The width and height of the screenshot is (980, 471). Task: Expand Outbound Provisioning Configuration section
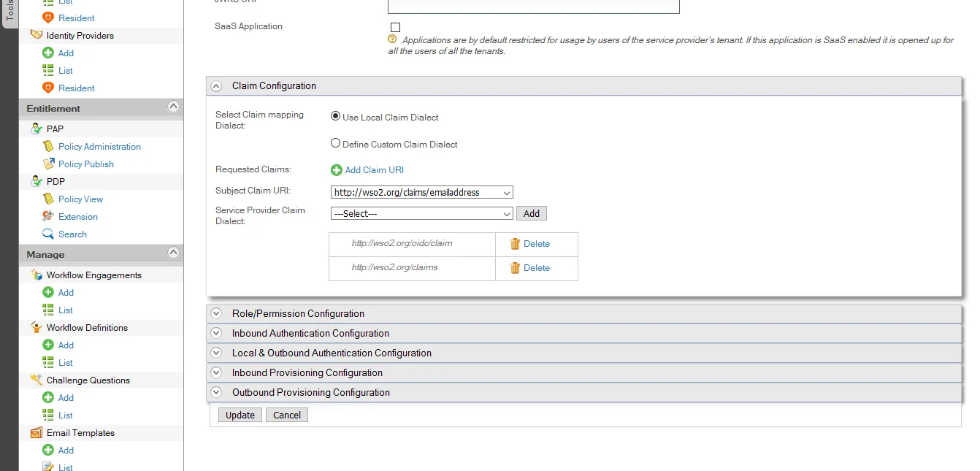point(216,392)
